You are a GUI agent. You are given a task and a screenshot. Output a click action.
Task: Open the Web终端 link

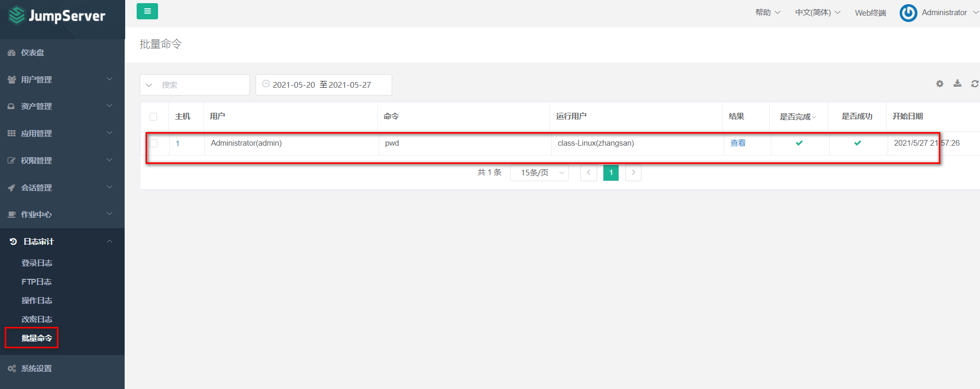tap(870, 13)
